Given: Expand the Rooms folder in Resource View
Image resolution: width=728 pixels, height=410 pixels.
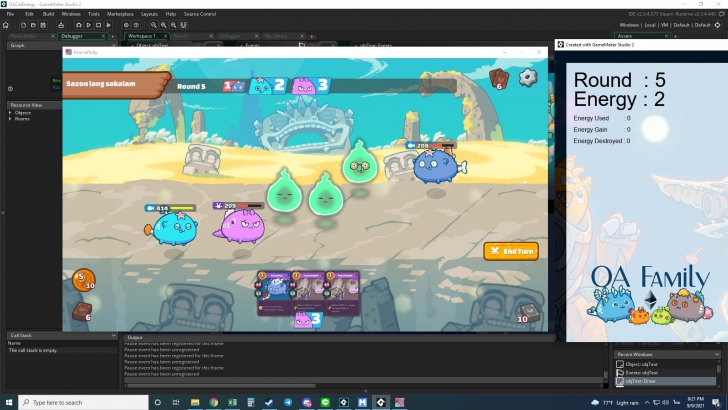Looking at the screenshot, I should pyautogui.click(x=10, y=119).
